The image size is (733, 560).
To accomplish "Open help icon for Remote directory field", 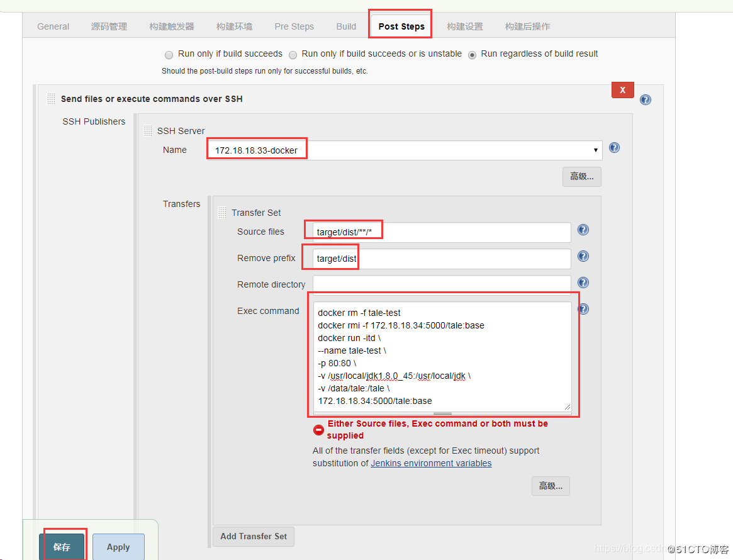I will click(583, 283).
